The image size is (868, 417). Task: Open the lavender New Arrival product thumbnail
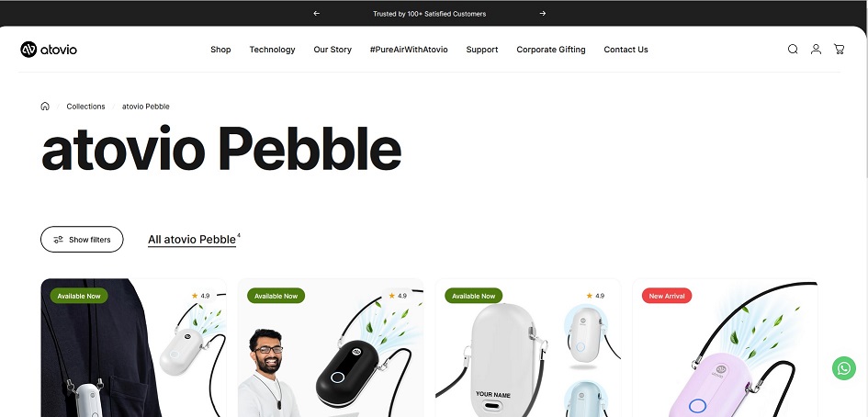(726, 348)
